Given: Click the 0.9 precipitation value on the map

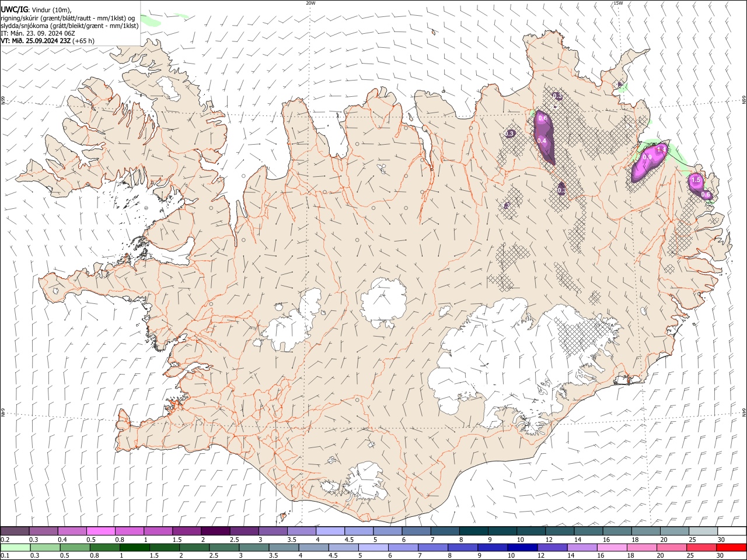Looking at the screenshot, I should click(647, 157).
